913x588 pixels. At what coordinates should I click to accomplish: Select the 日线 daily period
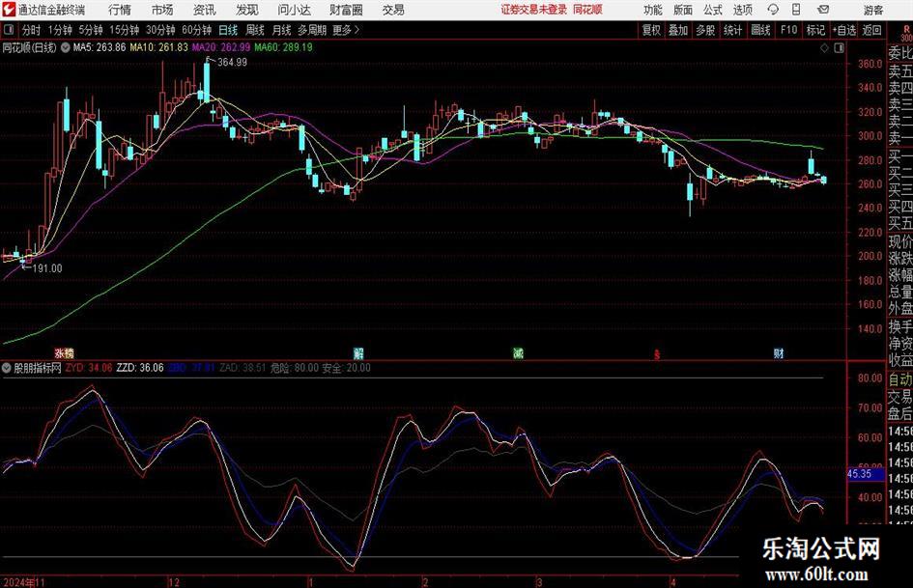(228, 30)
